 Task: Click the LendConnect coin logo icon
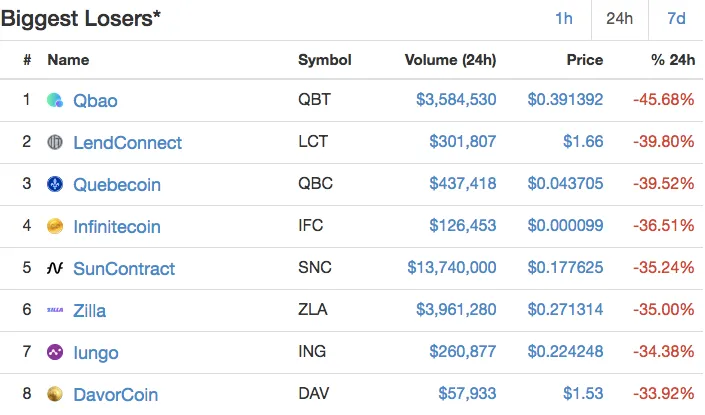[55, 142]
